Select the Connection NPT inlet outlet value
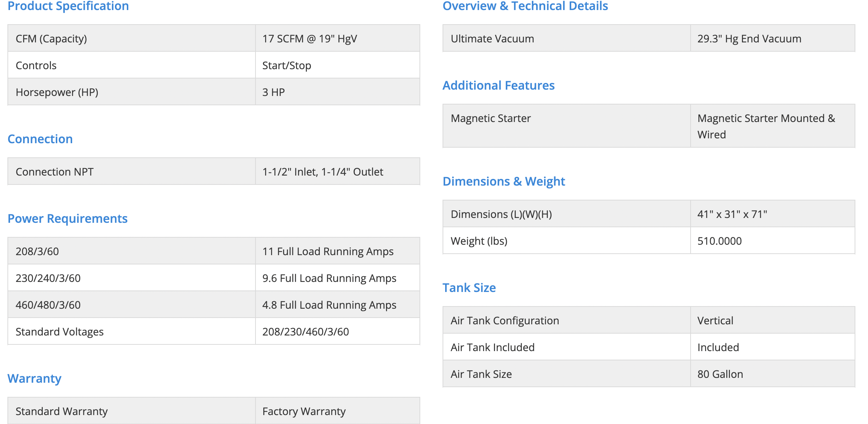The image size is (868, 424). tap(322, 172)
